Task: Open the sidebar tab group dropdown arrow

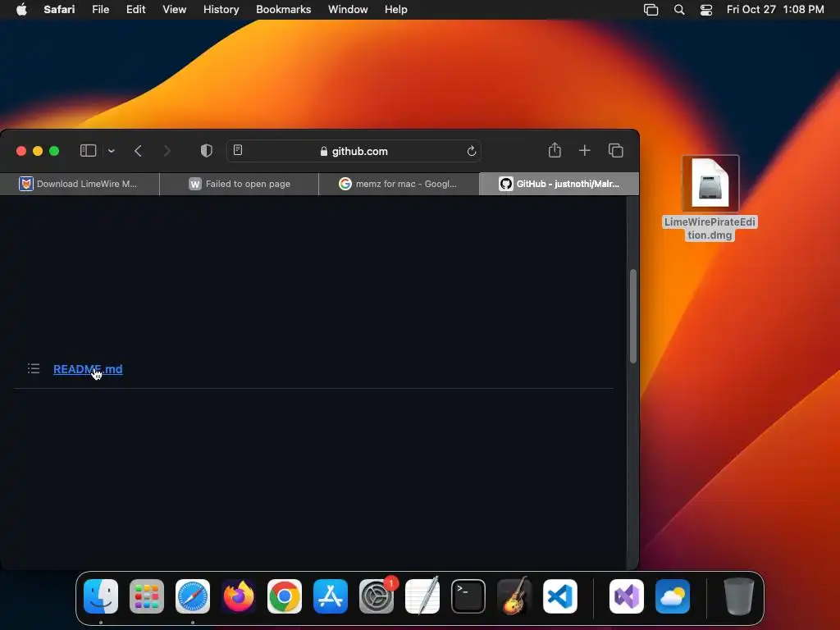Action: [x=112, y=151]
